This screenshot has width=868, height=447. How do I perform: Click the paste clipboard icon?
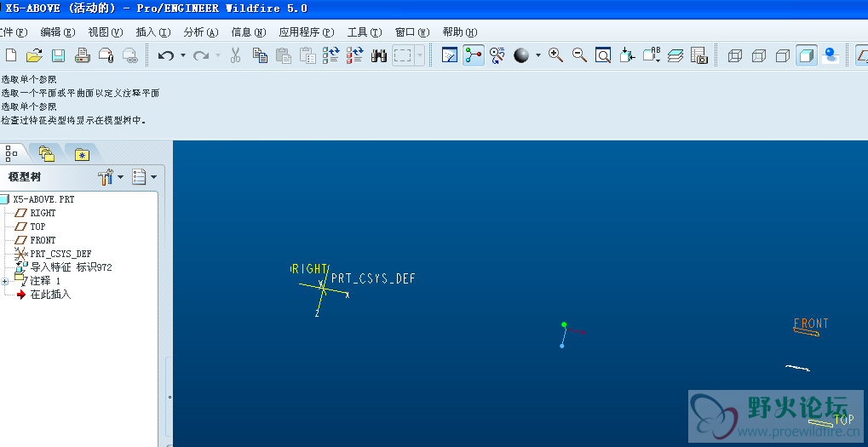tap(284, 55)
